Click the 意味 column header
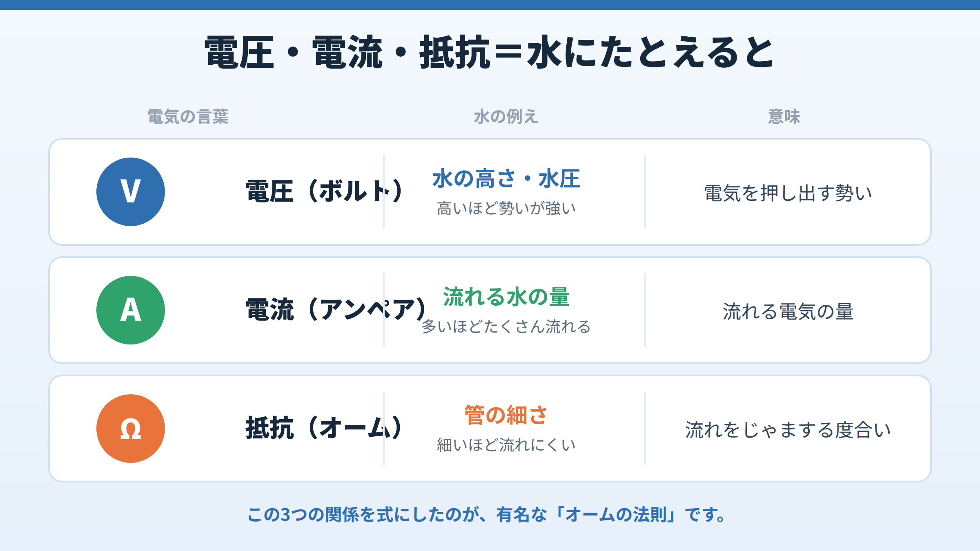The image size is (980, 551). (x=784, y=117)
